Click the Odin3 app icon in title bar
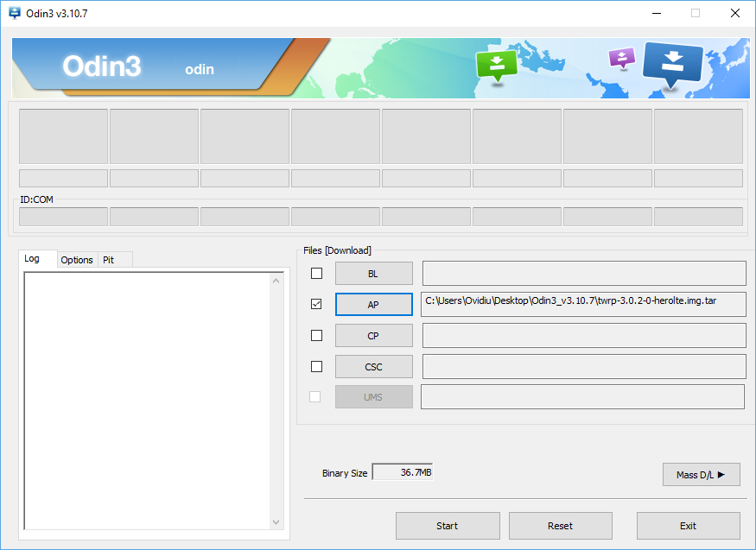Viewport: 756px width, 550px height. coord(15,13)
